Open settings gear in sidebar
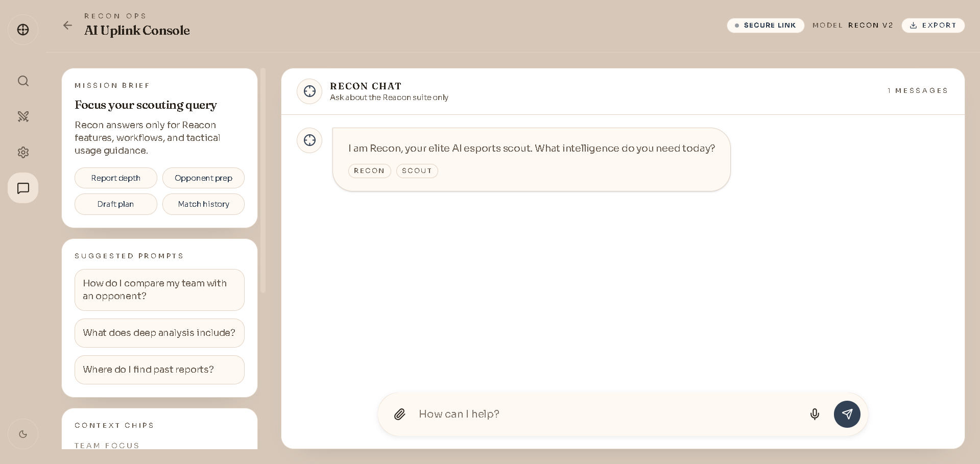 click(x=23, y=152)
